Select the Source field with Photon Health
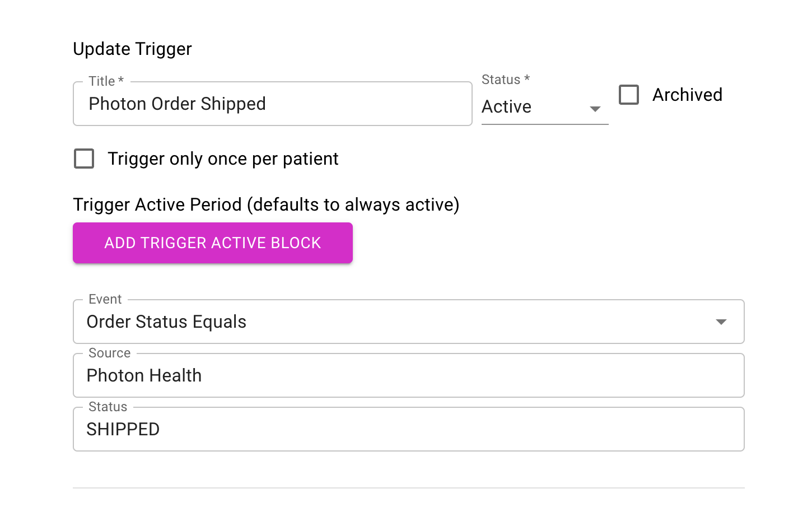Image resolution: width=812 pixels, height=521 pixels. pyautogui.click(x=409, y=375)
